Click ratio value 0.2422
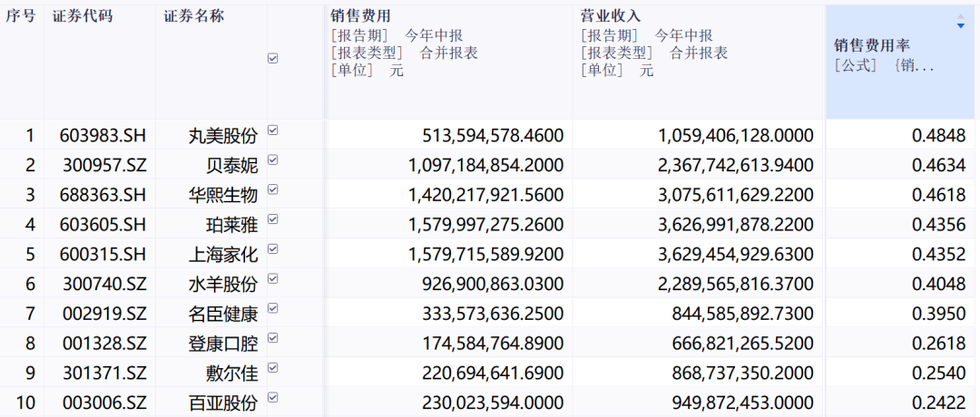Viewport: 980px width, 417px height. click(x=939, y=403)
